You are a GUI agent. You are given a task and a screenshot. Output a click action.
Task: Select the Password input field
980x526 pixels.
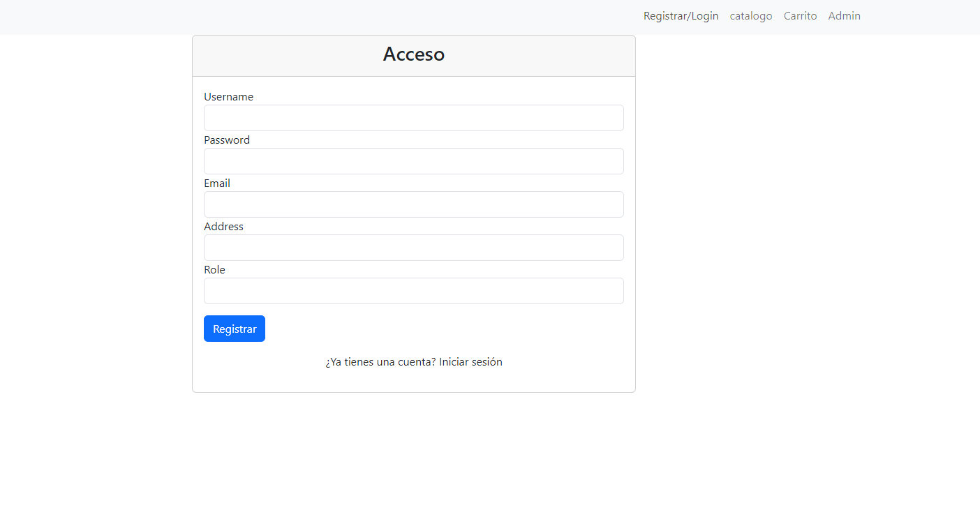413,161
